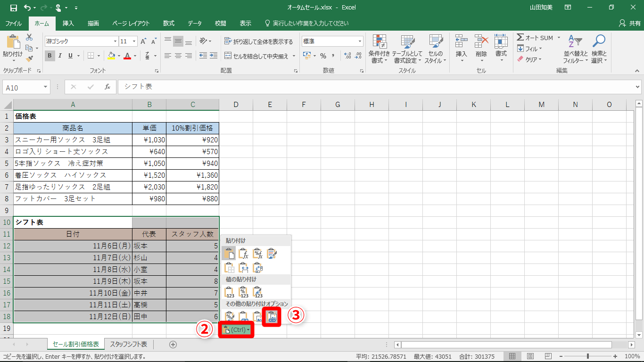
Task: Click the 貼り付け paste button
Action: pyautogui.click(x=13, y=48)
